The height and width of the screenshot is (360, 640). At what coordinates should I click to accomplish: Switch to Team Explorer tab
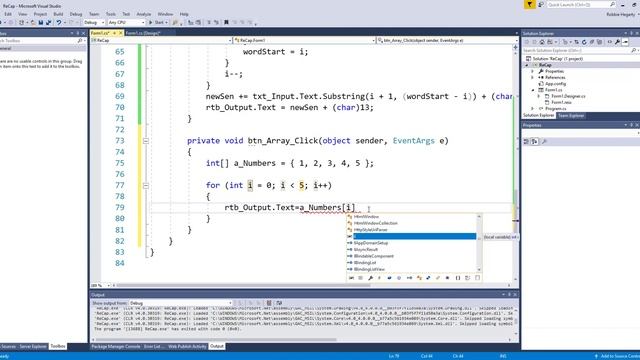click(571, 116)
